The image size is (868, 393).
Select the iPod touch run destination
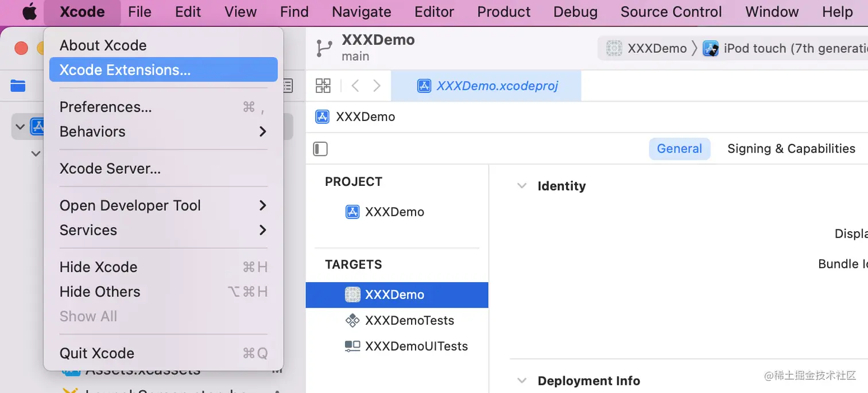click(786, 48)
